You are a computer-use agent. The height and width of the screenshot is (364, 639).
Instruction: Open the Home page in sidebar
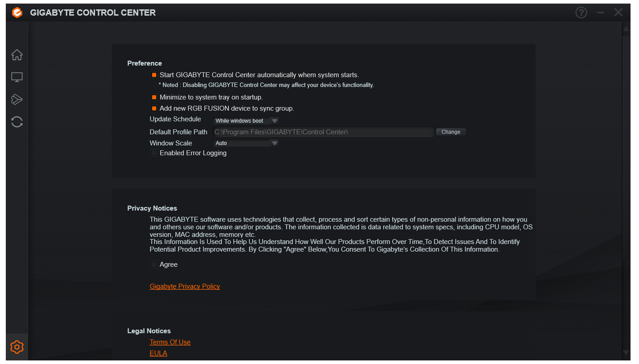coord(17,55)
